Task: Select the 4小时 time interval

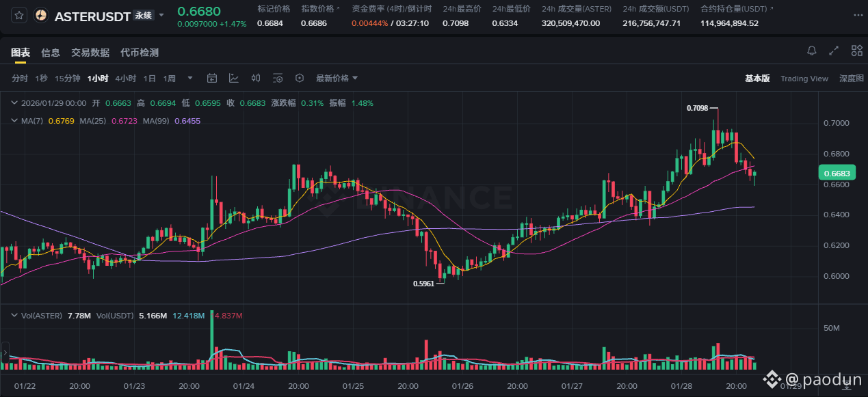Action: pos(125,79)
